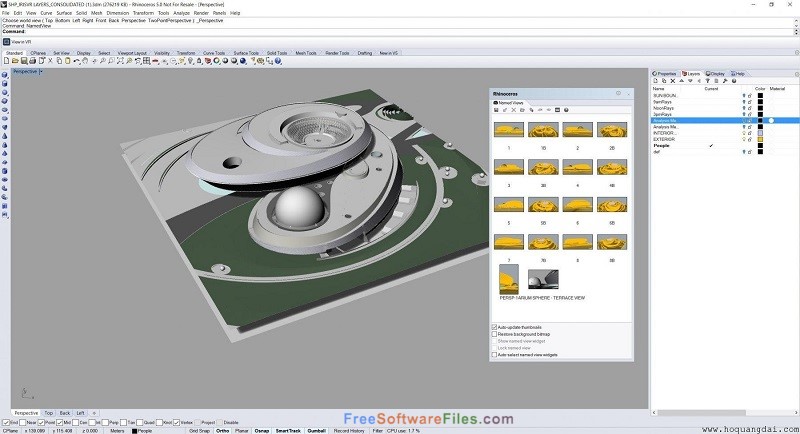Open the Surface menu
This screenshot has height=434, width=800.
(x=64, y=13)
